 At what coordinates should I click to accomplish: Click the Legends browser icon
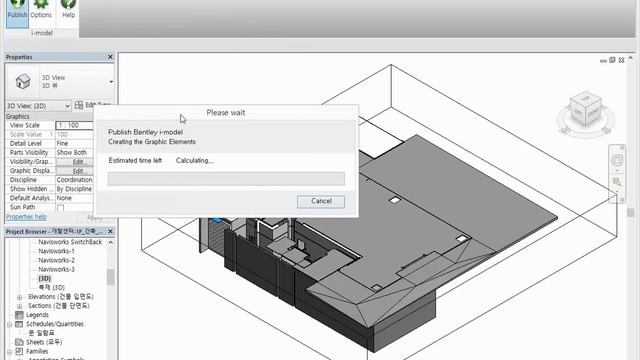click(x=19, y=315)
